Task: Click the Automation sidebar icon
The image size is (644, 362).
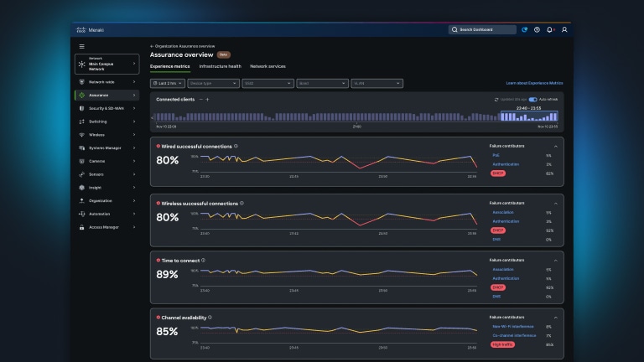Action: (x=81, y=214)
